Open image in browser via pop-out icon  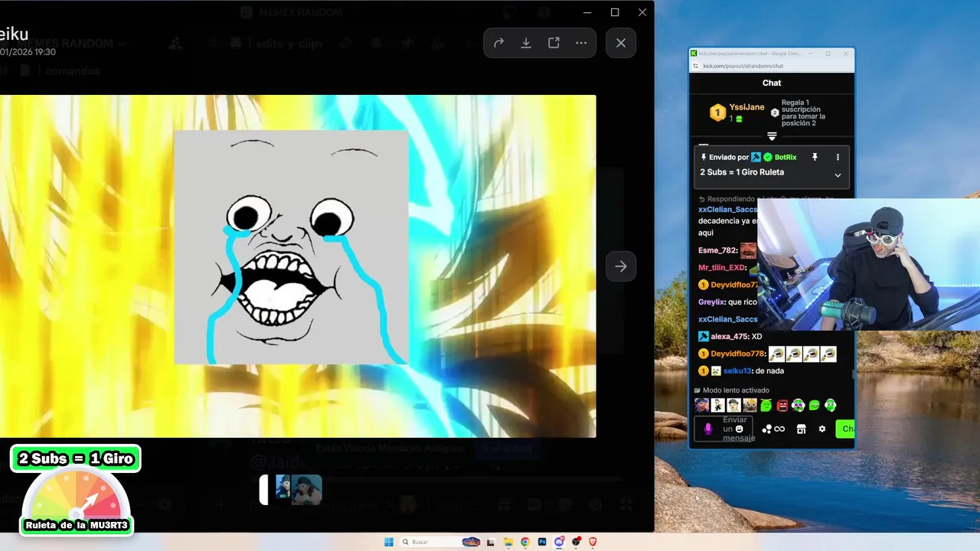(x=554, y=43)
